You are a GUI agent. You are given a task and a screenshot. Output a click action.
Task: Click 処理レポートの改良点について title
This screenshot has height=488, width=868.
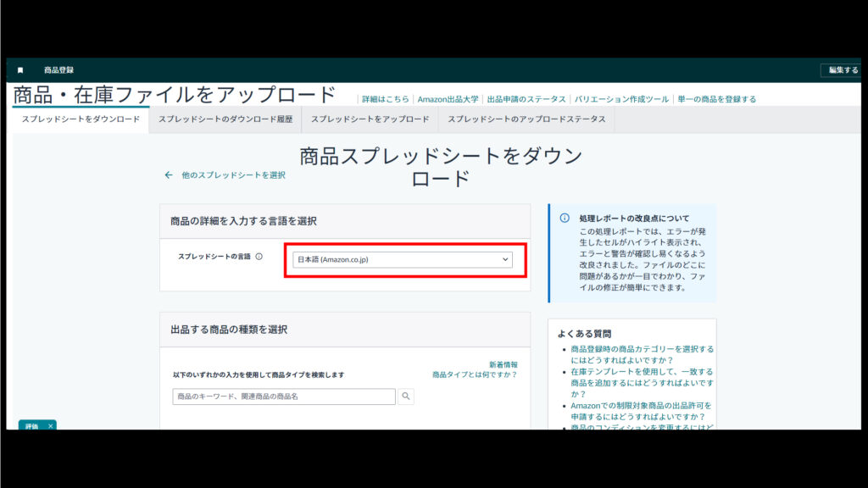click(x=634, y=218)
